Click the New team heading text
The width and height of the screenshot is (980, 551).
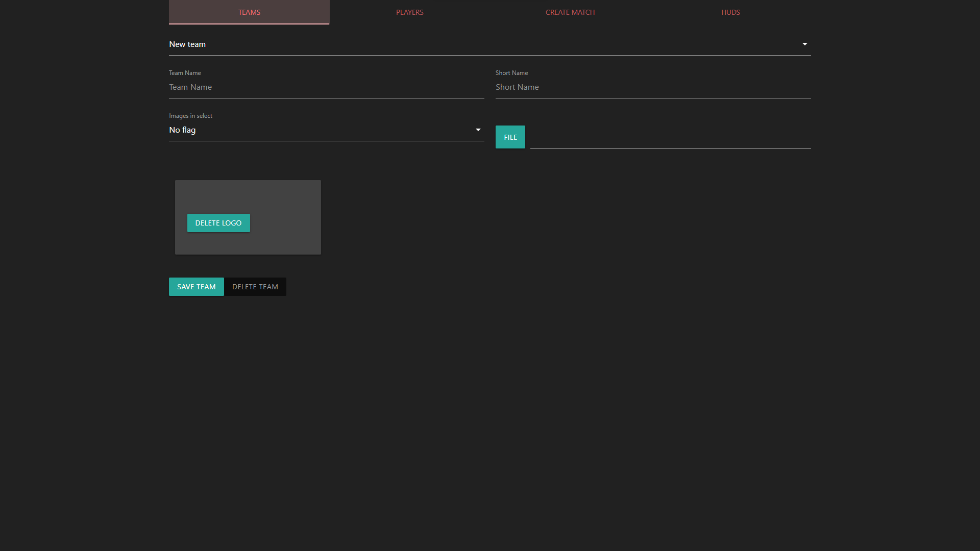click(x=187, y=44)
